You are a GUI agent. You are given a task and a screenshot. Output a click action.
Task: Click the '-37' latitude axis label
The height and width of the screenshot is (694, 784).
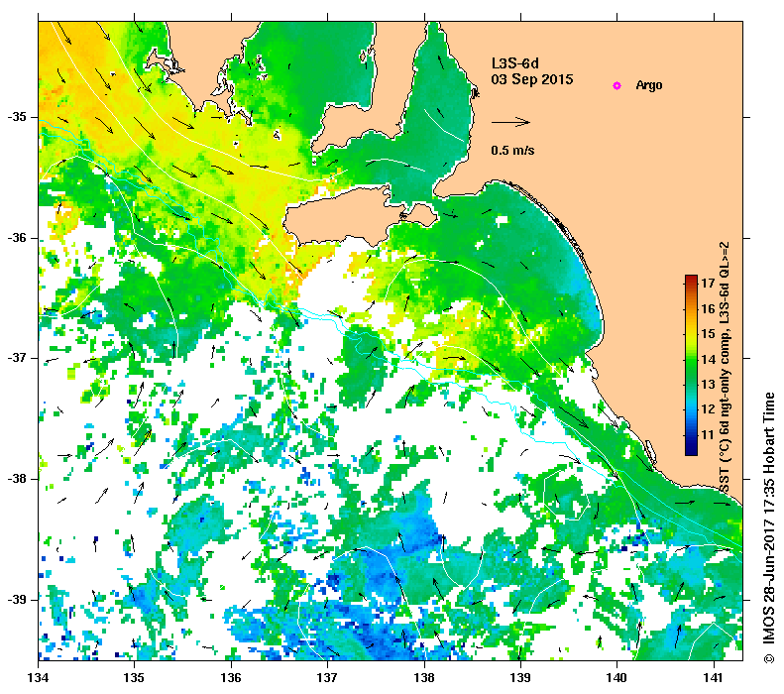[17, 358]
